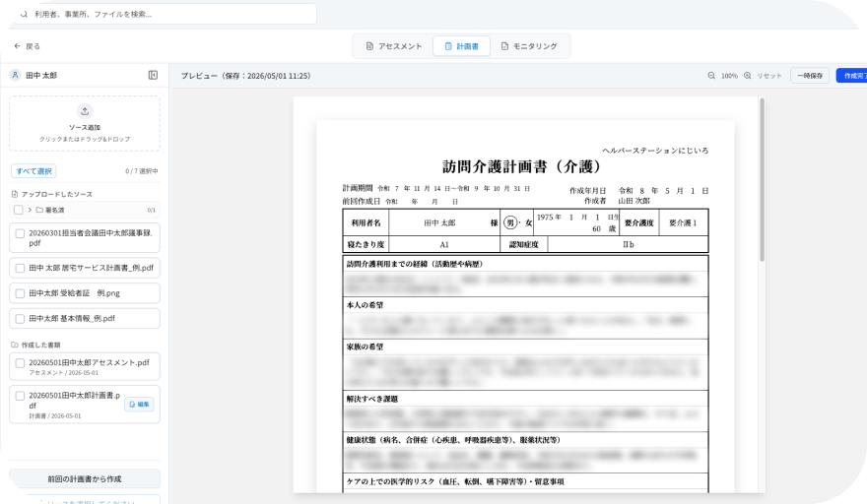Expand the 署名済 folder chevron
Image resolution: width=867 pixels, height=504 pixels.
tap(30, 210)
